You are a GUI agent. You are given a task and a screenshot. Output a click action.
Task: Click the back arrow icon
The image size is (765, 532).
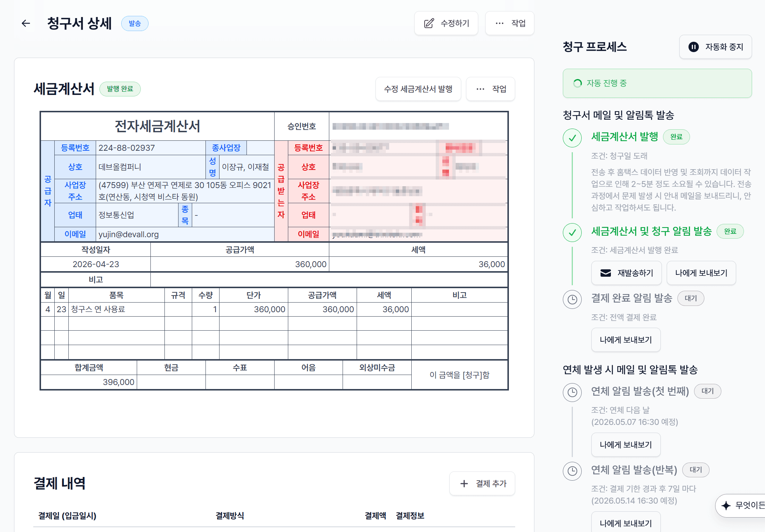coord(26,23)
